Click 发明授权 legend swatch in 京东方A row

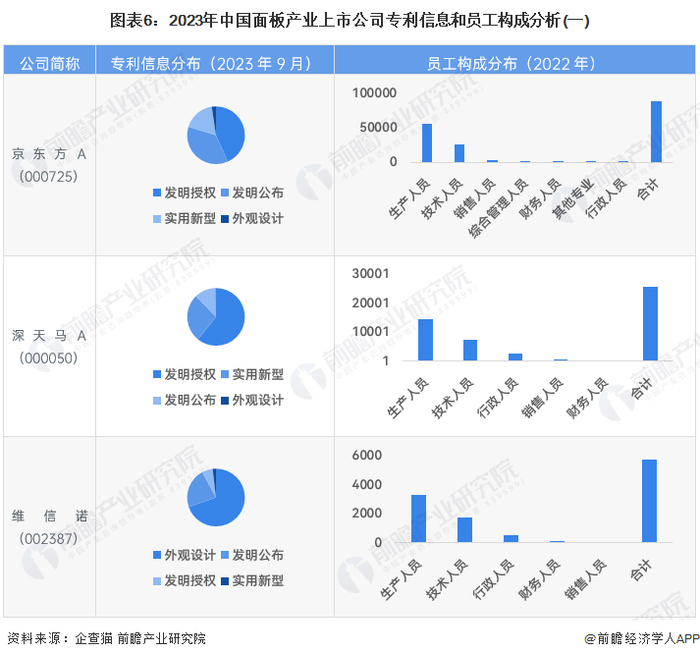(x=157, y=193)
